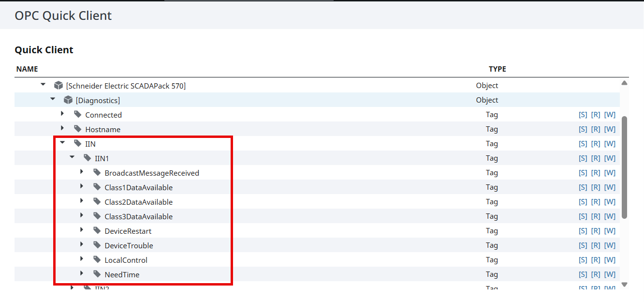
Task: Write to Connected tag with [W]
Action: click(x=610, y=115)
